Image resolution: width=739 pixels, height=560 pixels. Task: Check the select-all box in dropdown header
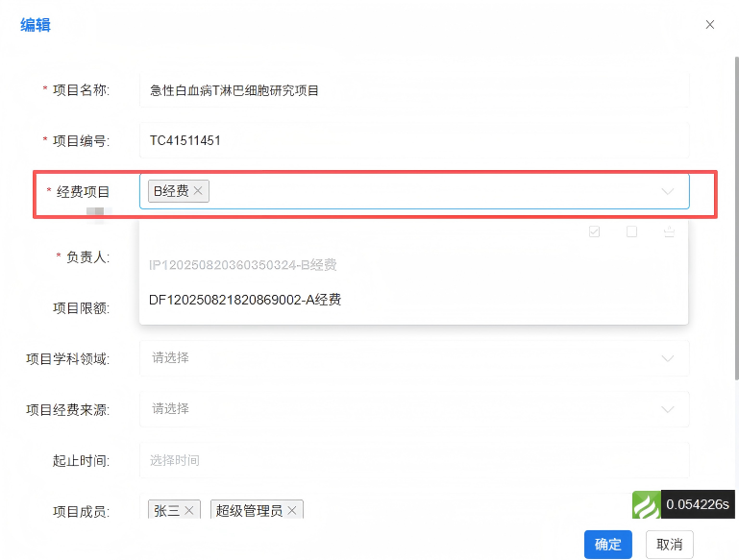(595, 231)
